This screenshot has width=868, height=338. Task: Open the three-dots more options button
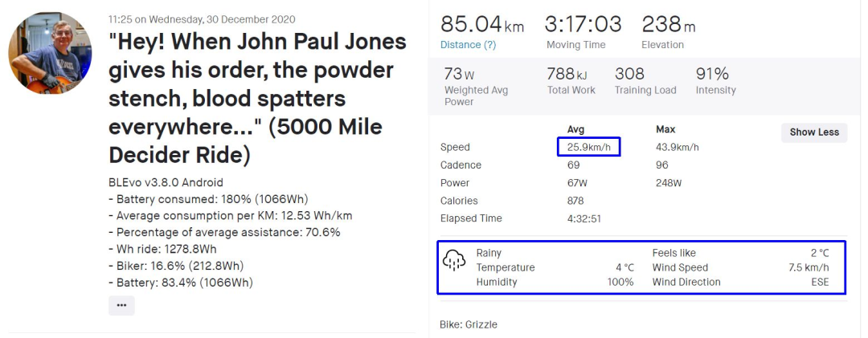coord(121,305)
